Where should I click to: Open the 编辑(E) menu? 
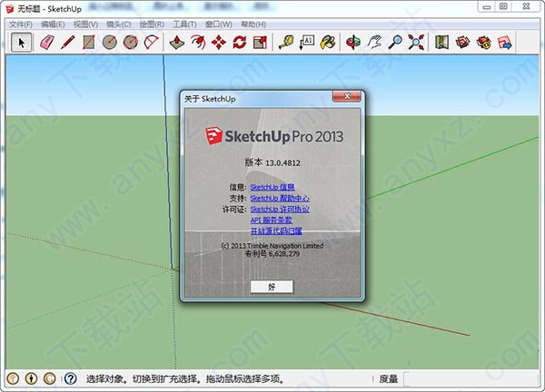point(53,24)
